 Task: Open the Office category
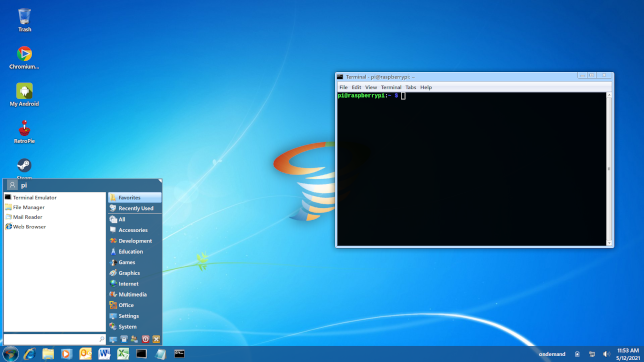point(135,305)
